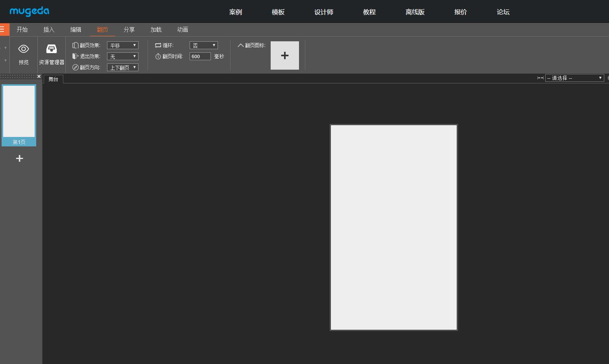Screen dimensions: 609x364
Task: Switch to the 加载 ribbon tab
Action: pos(156,30)
